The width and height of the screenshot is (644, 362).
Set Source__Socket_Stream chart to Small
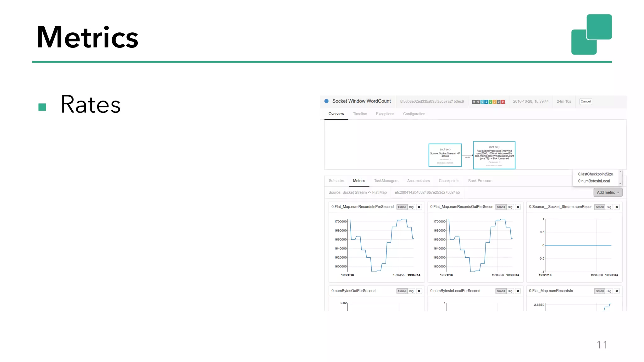click(600, 207)
